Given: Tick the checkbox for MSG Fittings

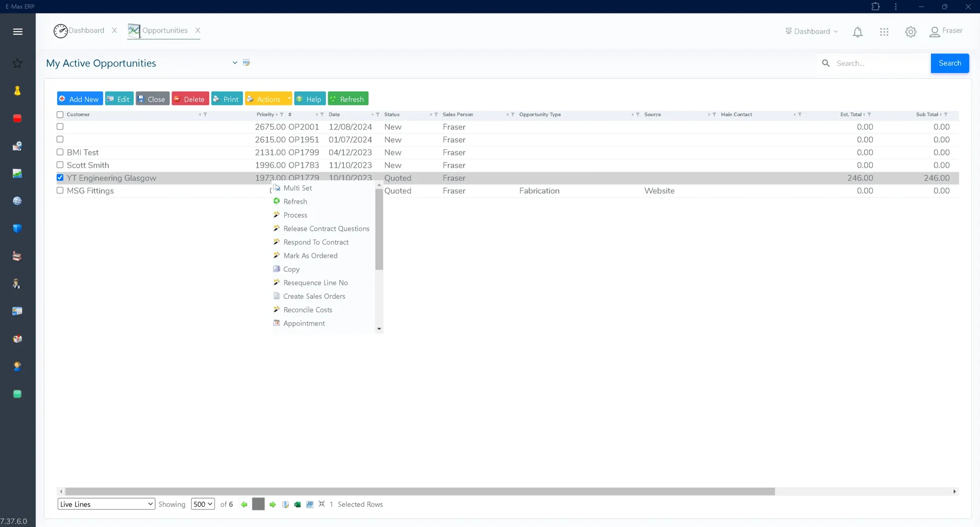Looking at the screenshot, I should coord(60,190).
